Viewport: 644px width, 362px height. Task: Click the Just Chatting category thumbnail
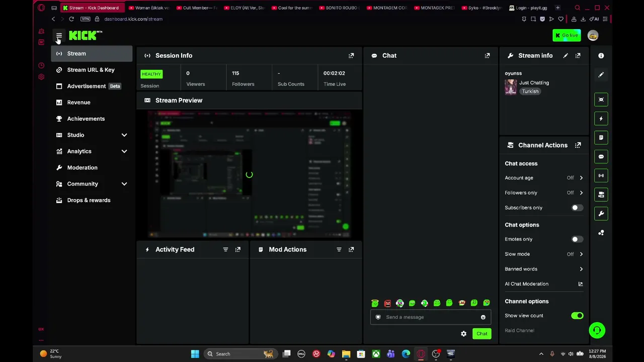(511, 87)
